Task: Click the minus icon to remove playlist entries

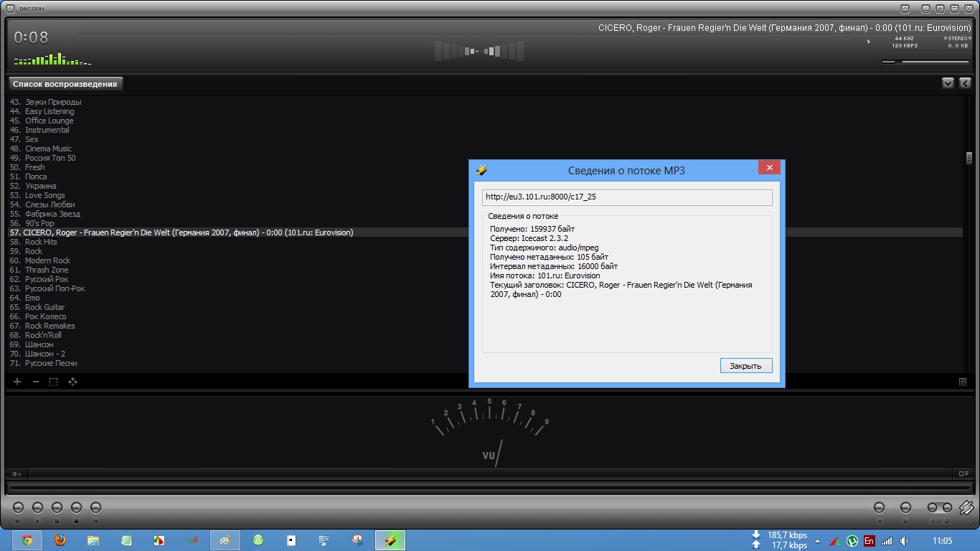Action: (36, 382)
